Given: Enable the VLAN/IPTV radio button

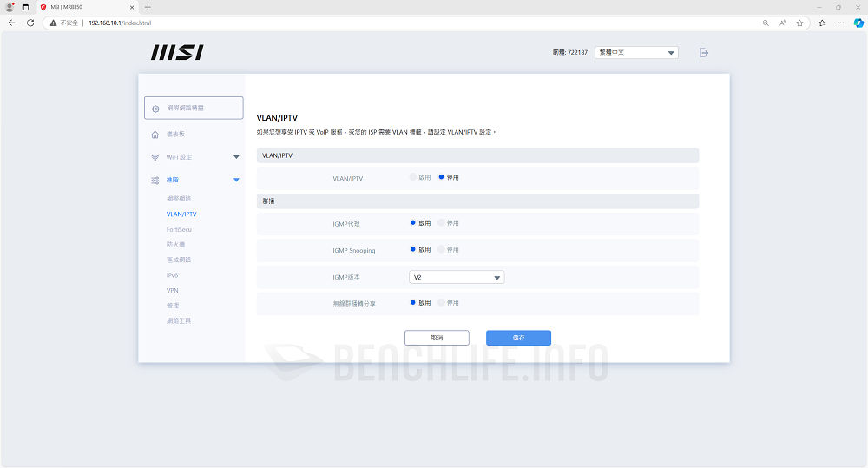Looking at the screenshot, I should coord(413,177).
